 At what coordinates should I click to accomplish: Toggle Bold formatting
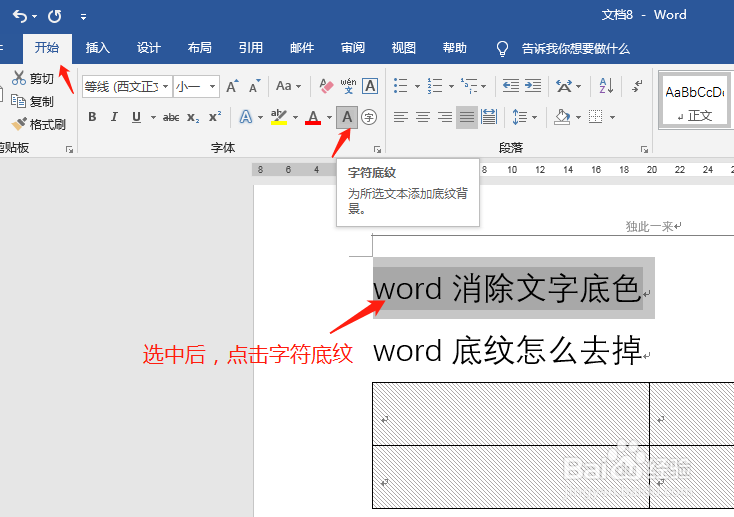[x=93, y=117]
